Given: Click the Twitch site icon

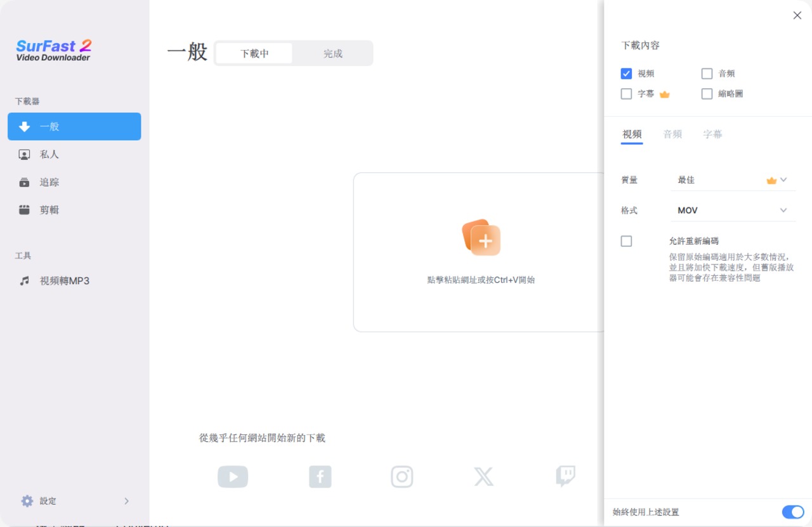Looking at the screenshot, I should click(x=565, y=476).
